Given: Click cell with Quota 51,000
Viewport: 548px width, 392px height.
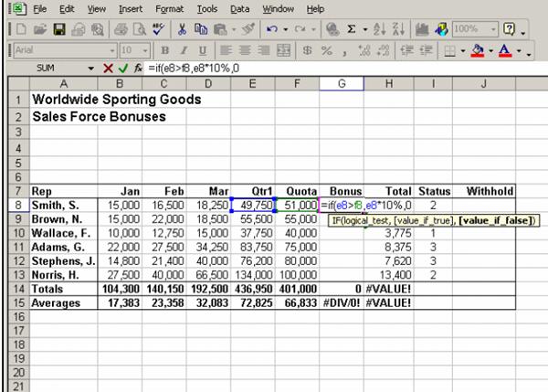Looking at the screenshot, I should [x=297, y=205].
